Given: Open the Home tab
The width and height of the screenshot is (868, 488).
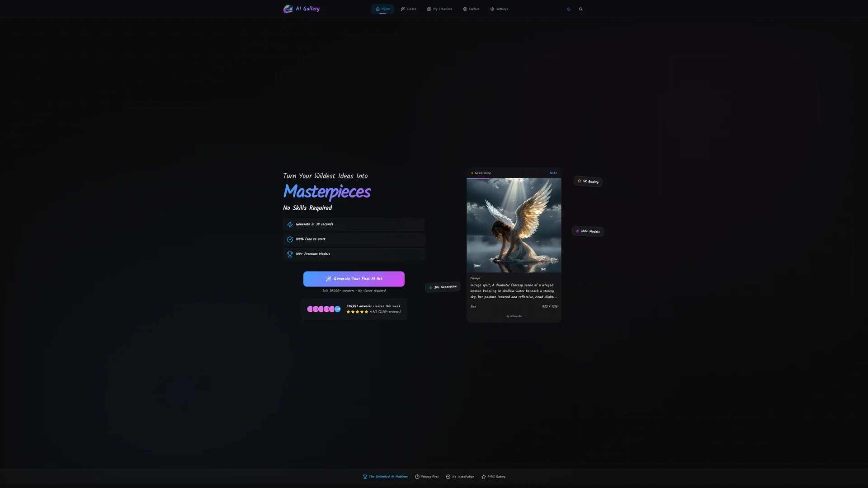Looking at the screenshot, I should [382, 9].
